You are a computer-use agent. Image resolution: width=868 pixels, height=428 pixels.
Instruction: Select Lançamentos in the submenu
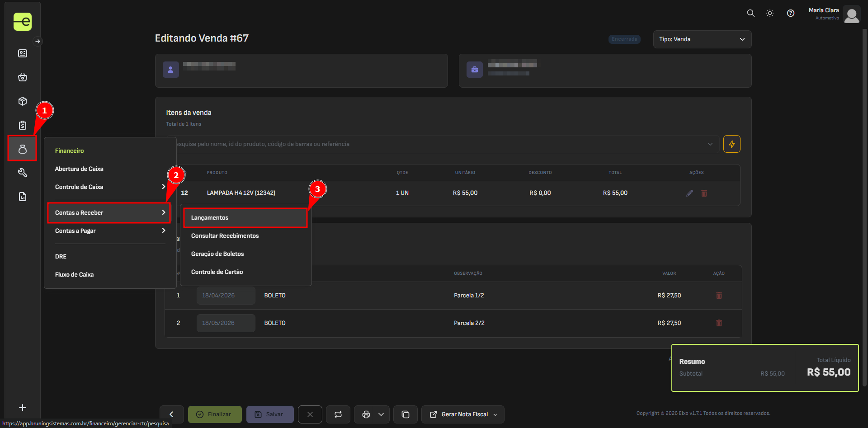coord(245,218)
